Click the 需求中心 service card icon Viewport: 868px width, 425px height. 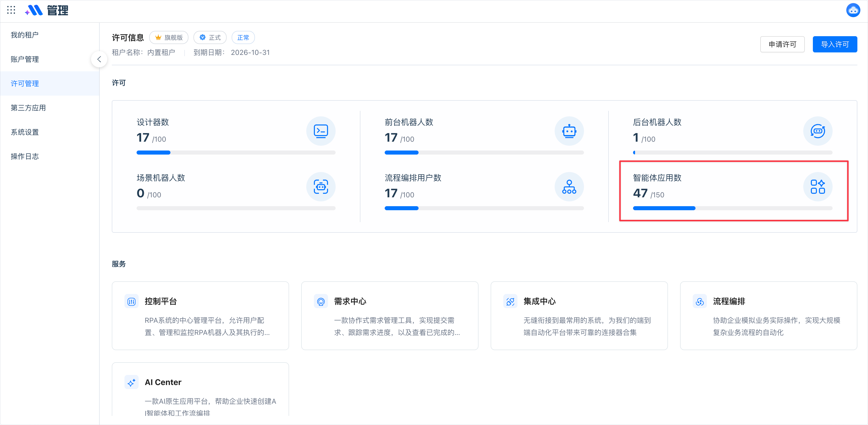click(x=321, y=302)
